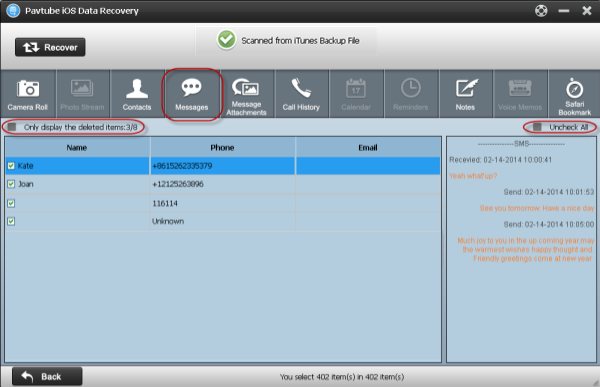The width and height of the screenshot is (600, 387).
Task: Click the green scan-complete checkmark icon
Action: pyautogui.click(x=227, y=39)
